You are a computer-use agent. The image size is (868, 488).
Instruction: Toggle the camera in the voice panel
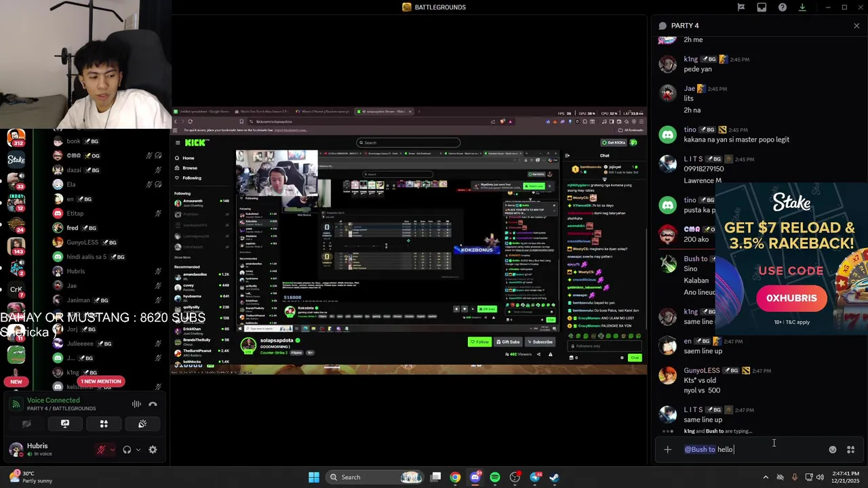click(x=26, y=424)
